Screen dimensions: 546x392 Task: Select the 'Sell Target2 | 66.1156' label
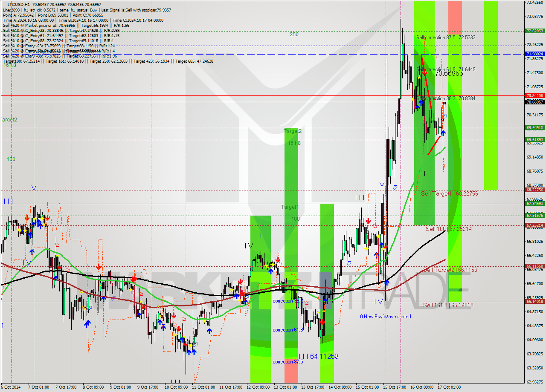[x=450, y=270]
